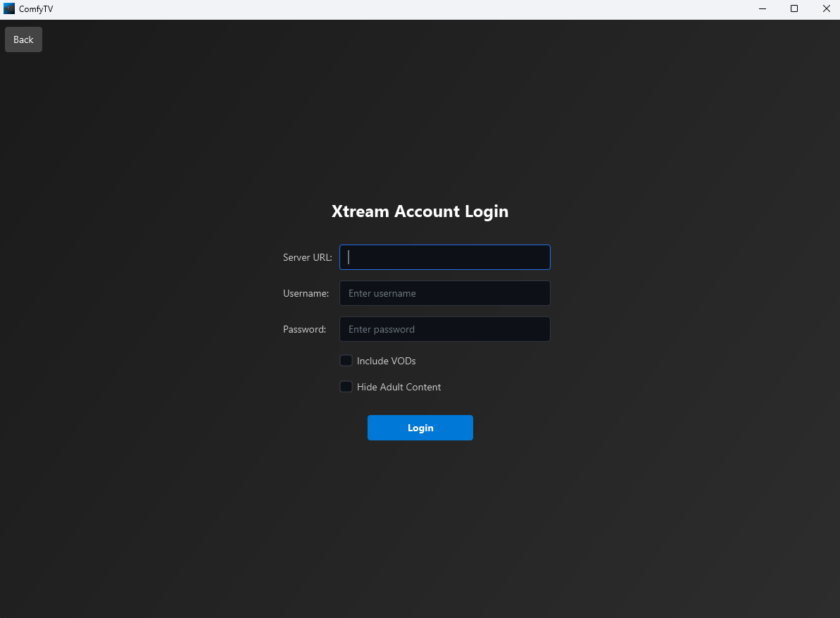
Task: Tick the Hide Adult Content checkbox
Action: [346, 386]
